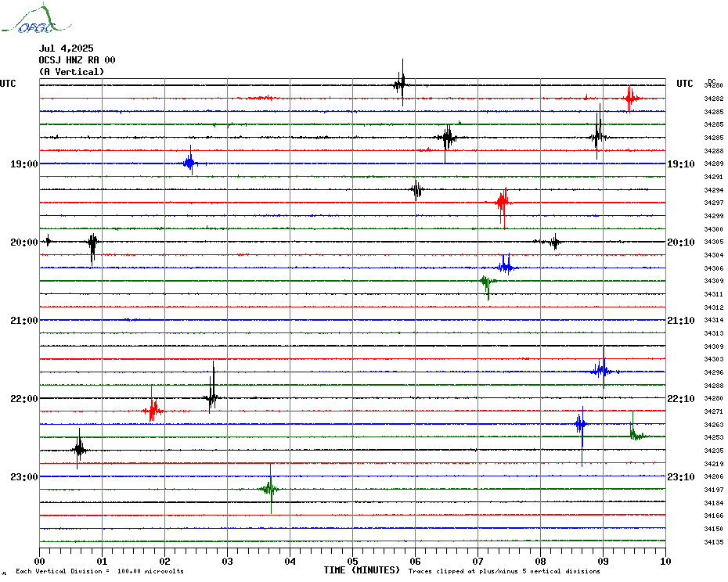Click the 23:10 time label
728x582 pixels.
tap(681, 476)
